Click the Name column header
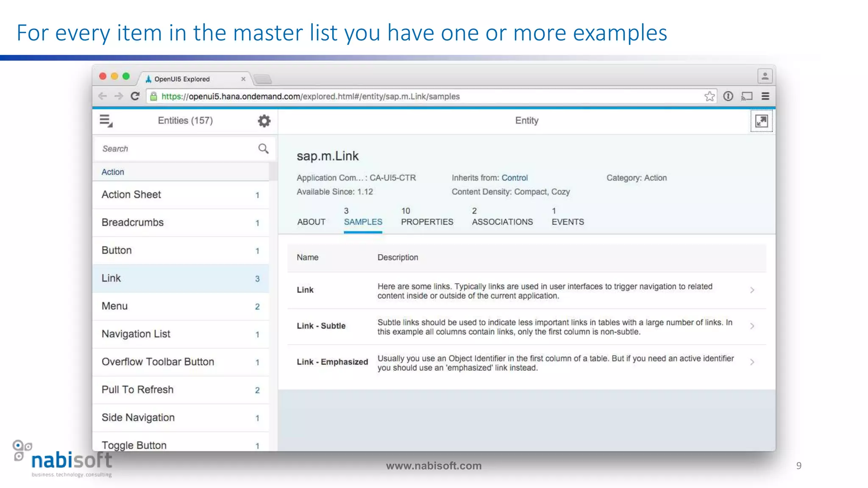Image resolution: width=868 pixels, height=488 pixels. (308, 258)
